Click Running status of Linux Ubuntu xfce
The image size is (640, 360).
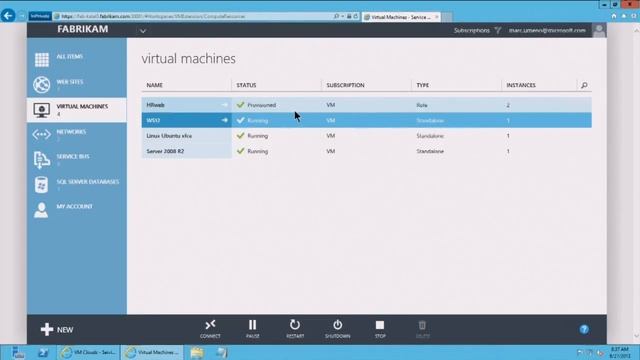click(x=258, y=136)
